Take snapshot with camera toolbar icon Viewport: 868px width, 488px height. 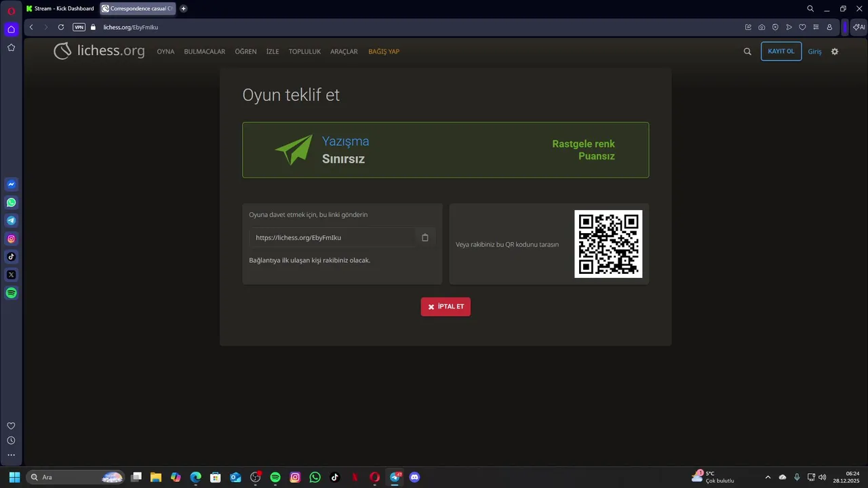(x=762, y=27)
